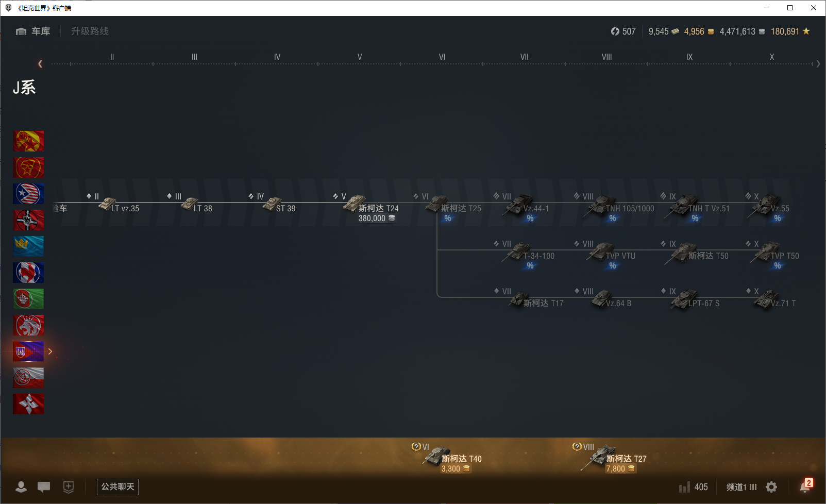Click the 4,471,613 credits balance
Viewport: 826px width, 504px height.
[x=743, y=31]
